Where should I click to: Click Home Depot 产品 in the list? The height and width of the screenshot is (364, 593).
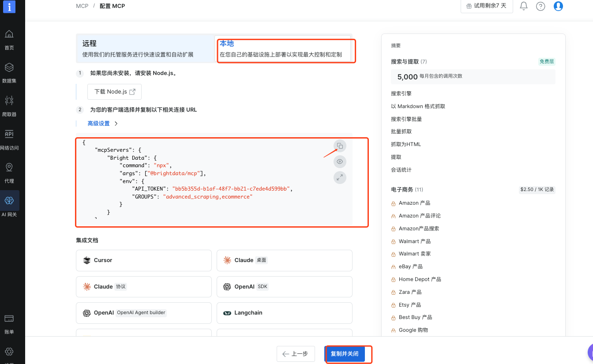coord(420,279)
